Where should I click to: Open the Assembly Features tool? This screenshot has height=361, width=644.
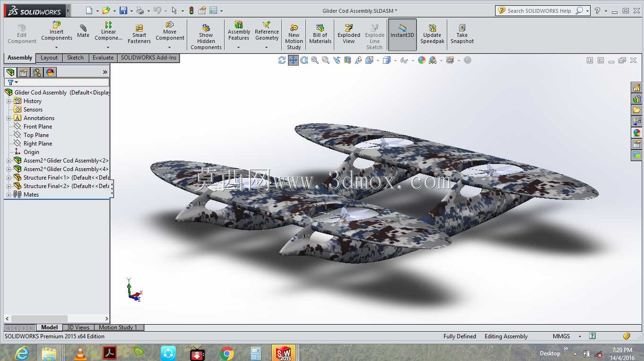click(x=239, y=31)
